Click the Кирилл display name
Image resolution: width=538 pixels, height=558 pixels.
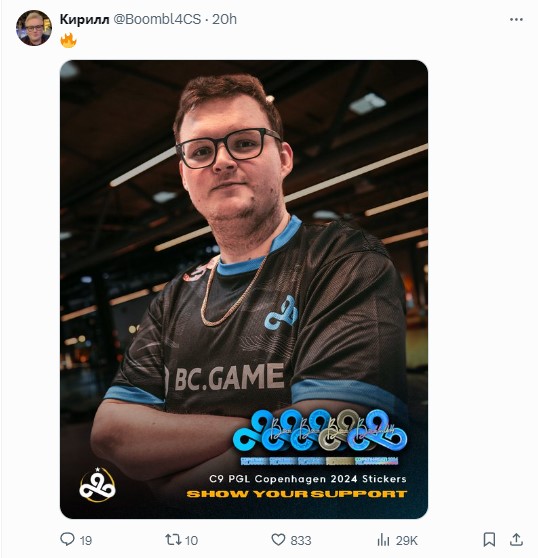(84, 19)
